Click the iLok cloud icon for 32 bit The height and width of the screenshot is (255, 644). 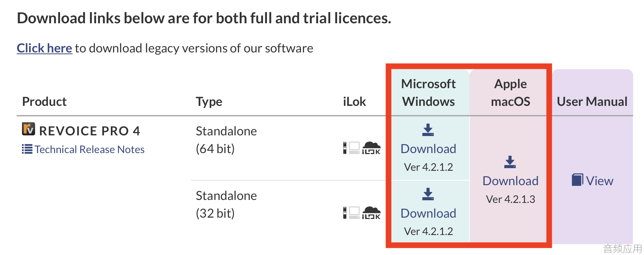coord(371,212)
